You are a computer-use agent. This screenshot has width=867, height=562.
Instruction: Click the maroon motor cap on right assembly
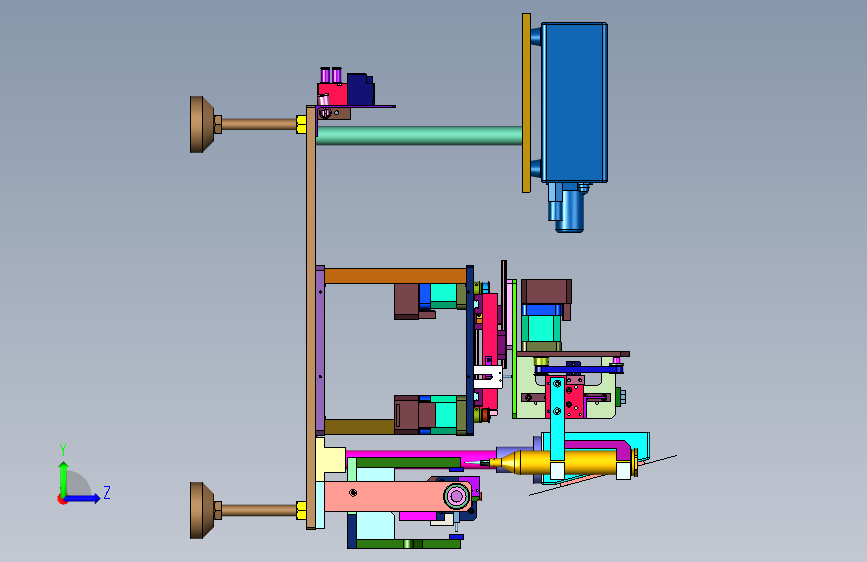click(x=546, y=292)
